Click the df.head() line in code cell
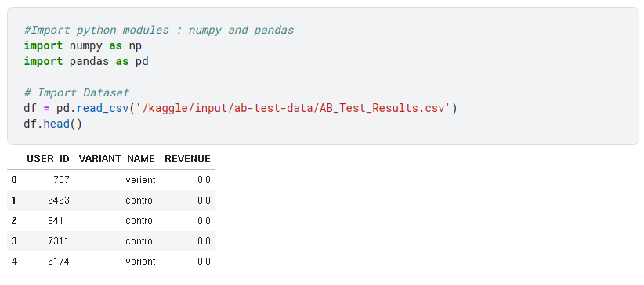The width and height of the screenshot is (644, 285). tap(53, 124)
